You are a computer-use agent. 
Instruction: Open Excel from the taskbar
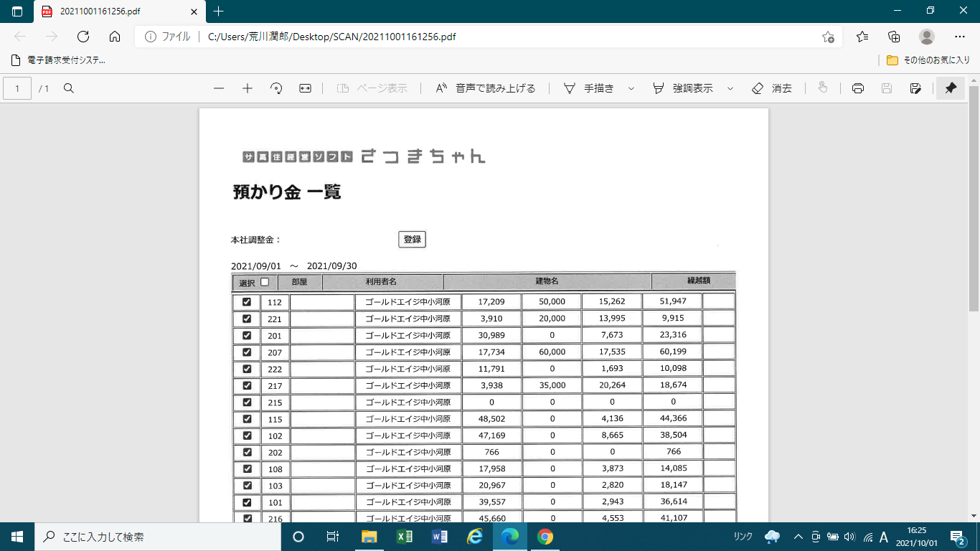pos(405,537)
